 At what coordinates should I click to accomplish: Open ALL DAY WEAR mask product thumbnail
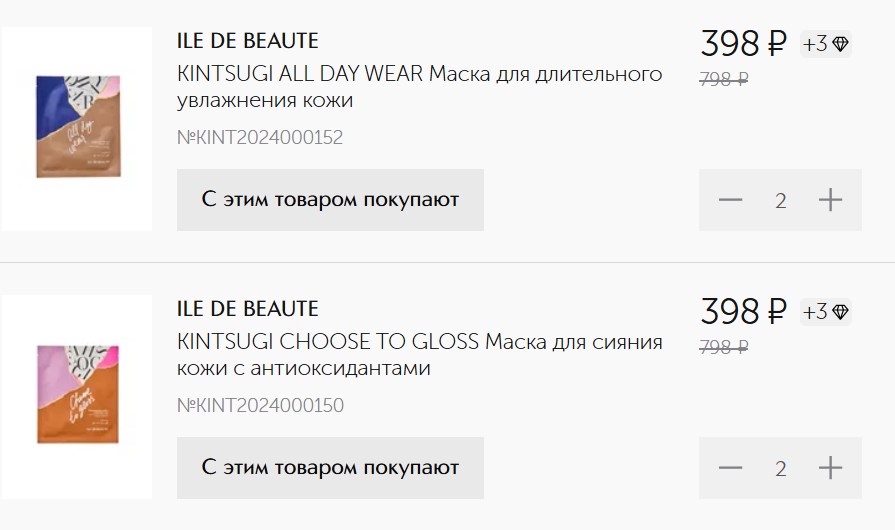click(x=76, y=128)
